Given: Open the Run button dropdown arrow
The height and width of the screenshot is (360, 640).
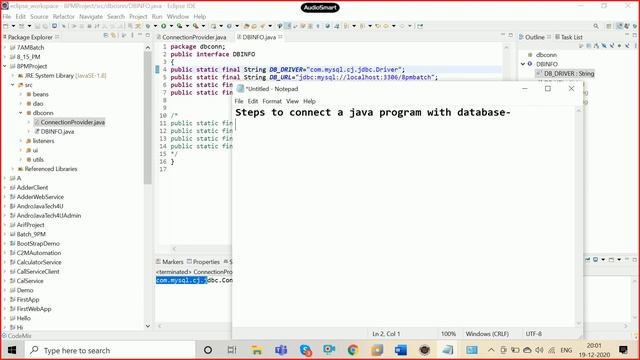Looking at the screenshot, I should pyautogui.click(x=171, y=26).
